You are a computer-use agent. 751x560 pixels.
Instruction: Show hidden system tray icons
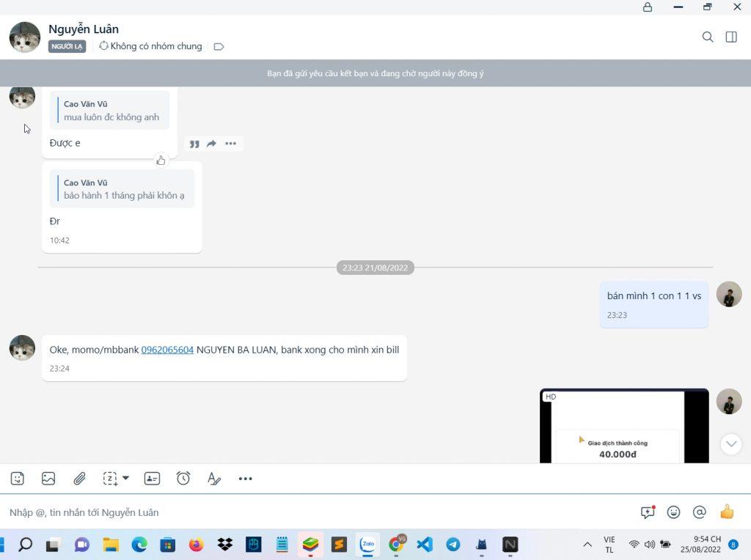point(587,545)
